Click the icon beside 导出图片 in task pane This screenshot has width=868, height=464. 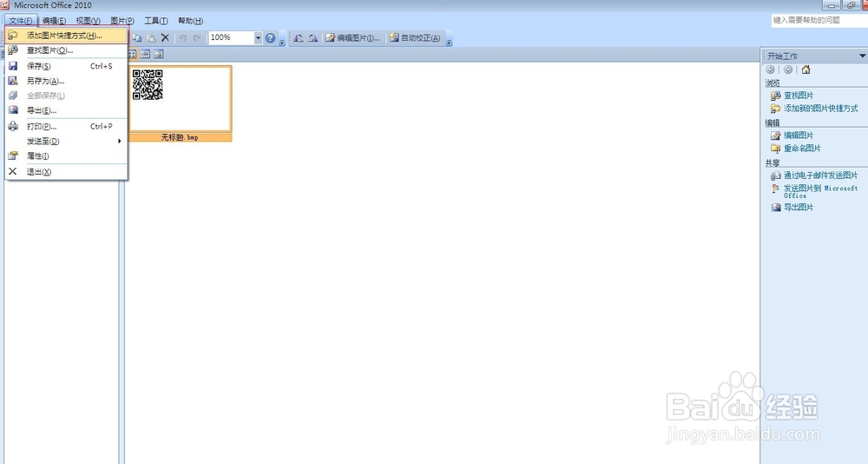pos(775,208)
